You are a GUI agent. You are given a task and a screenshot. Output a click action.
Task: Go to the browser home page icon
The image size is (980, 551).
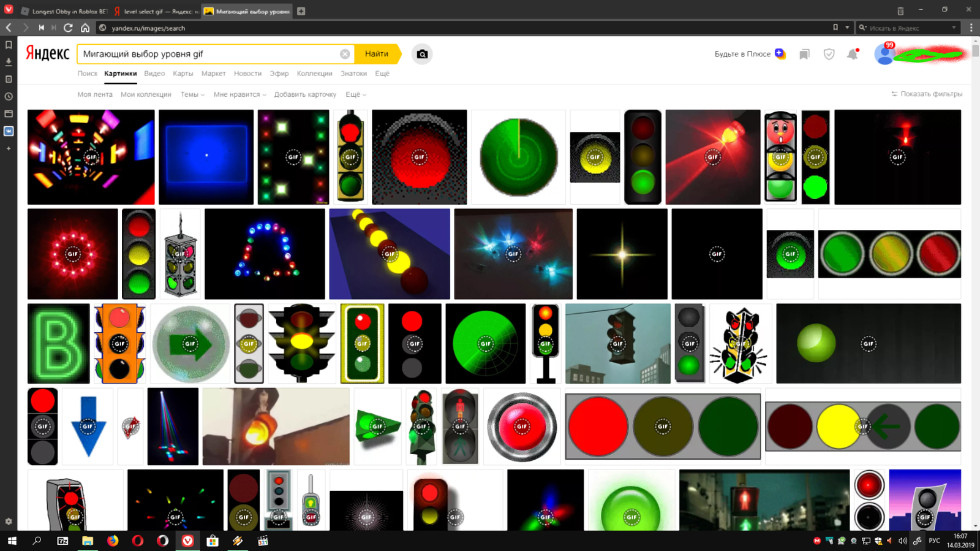85,28
